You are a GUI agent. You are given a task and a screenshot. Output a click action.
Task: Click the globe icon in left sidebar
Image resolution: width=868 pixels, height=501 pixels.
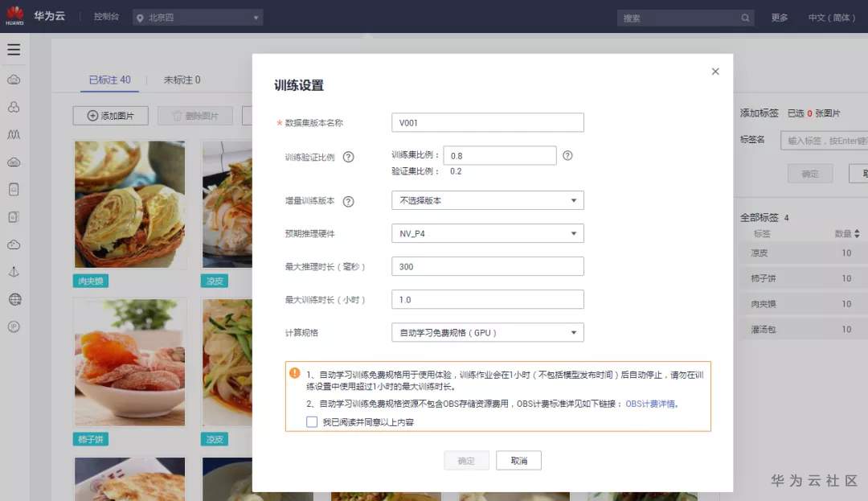tap(14, 299)
